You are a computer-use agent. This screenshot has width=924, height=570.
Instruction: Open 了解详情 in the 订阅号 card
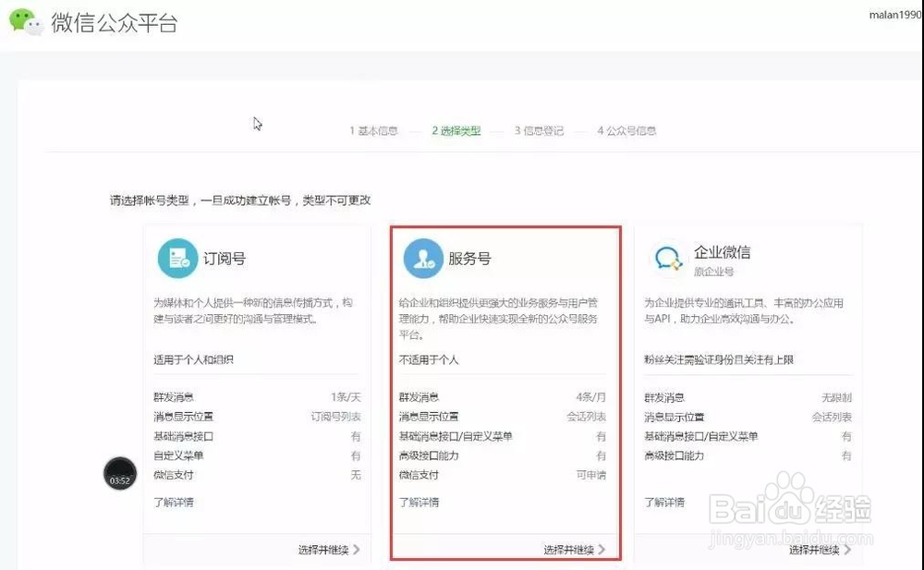click(x=174, y=503)
